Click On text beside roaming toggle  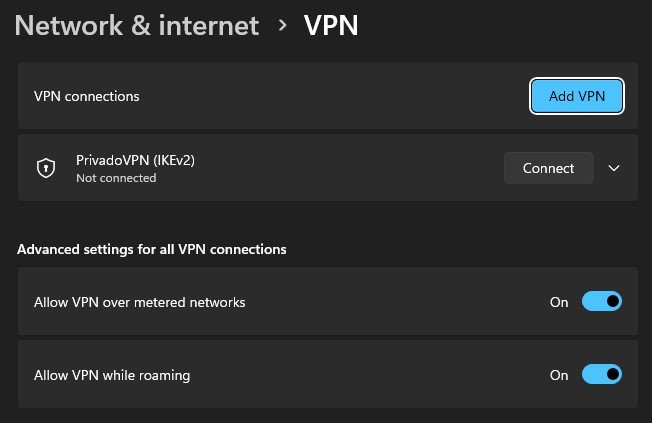click(559, 375)
